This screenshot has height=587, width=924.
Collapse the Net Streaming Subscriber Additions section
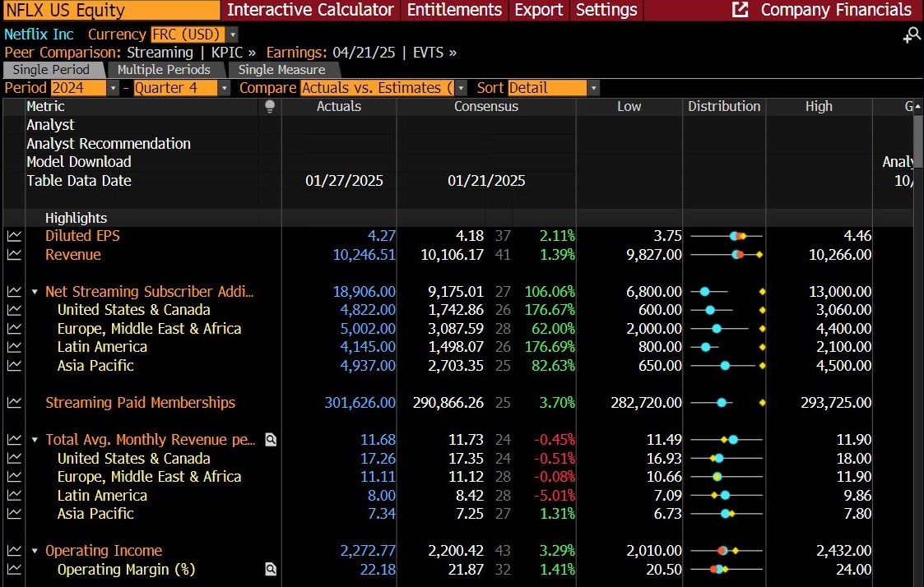(x=33, y=292)
